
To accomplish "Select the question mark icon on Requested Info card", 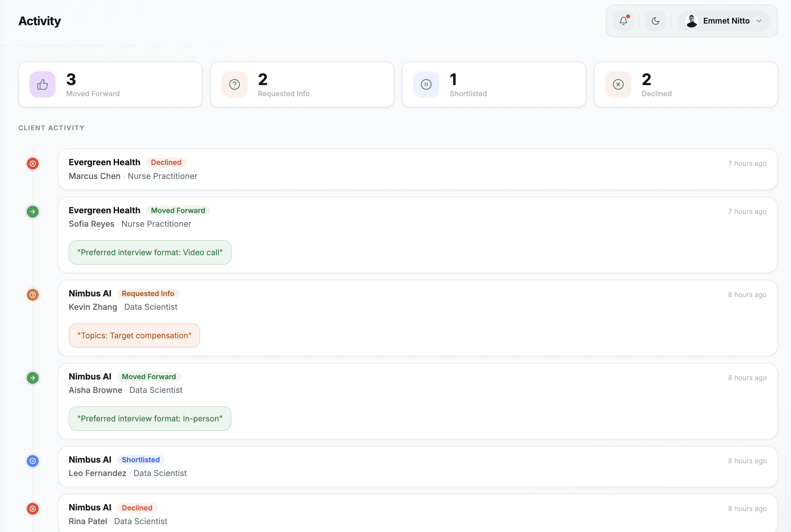I will (234, 84).
